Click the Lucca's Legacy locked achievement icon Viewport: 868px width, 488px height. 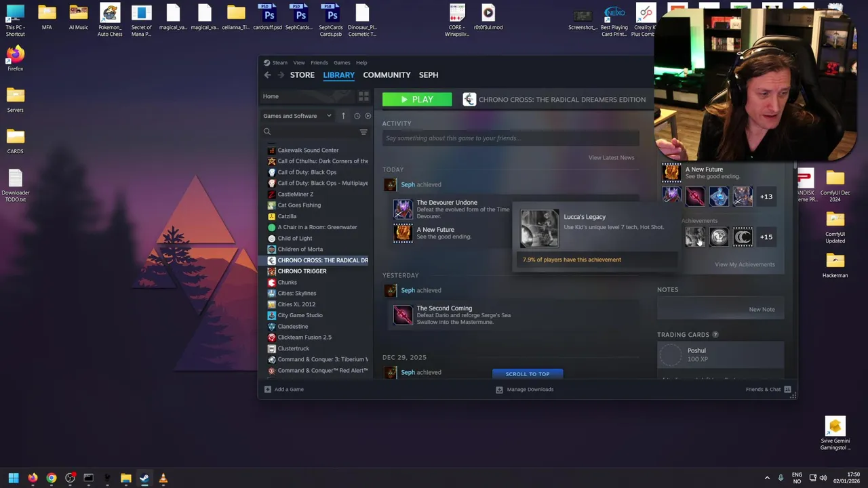pos(694,237)
